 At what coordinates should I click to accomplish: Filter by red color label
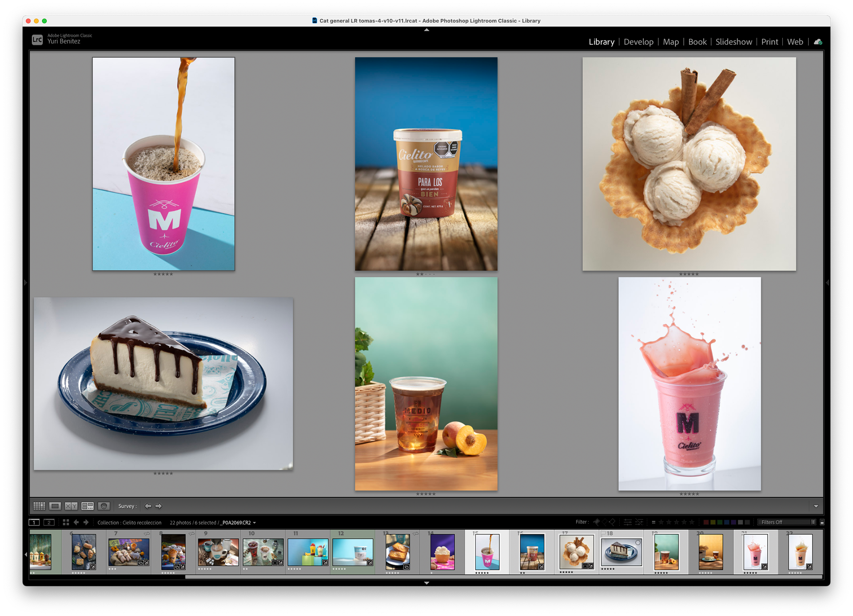(706, 522)
